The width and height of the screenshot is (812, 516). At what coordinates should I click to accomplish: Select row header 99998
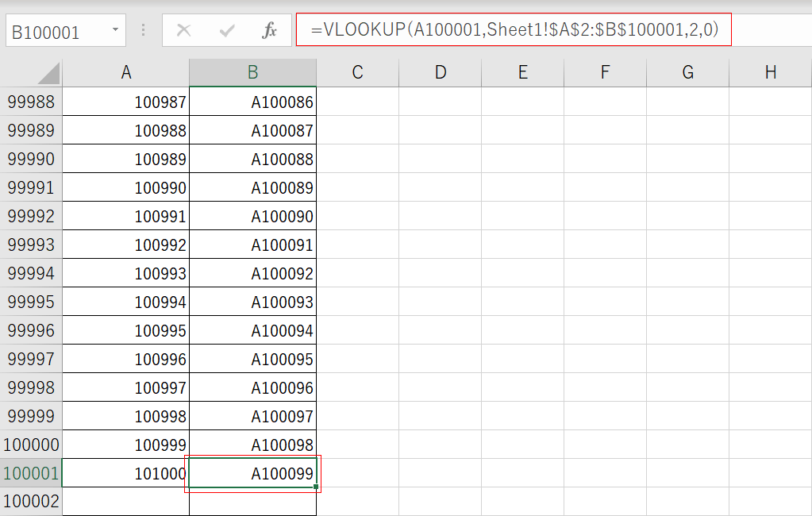pyautogui.click(x=31, y=387)
